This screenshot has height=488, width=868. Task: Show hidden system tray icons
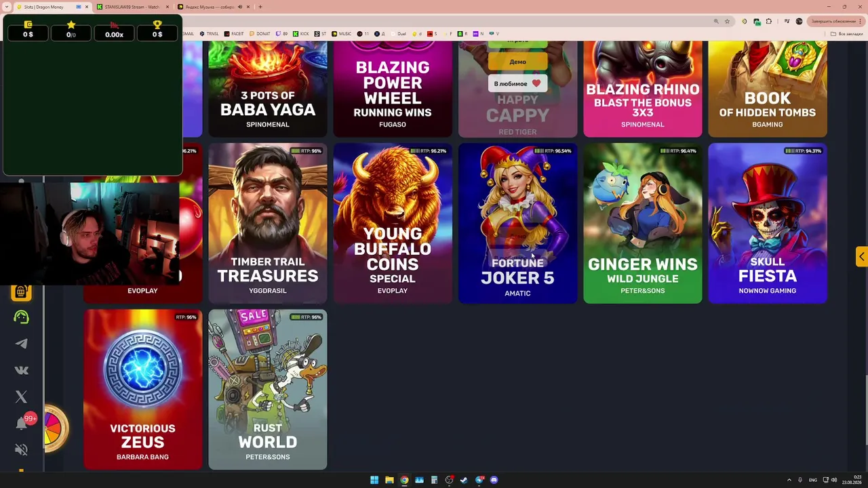789,480
